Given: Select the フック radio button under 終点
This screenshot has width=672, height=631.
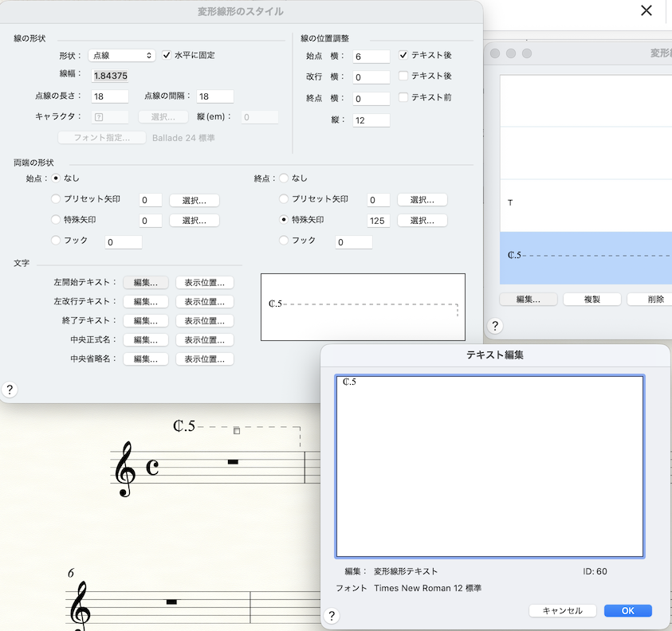Looking at the screenshot, I should click(285, 241).
